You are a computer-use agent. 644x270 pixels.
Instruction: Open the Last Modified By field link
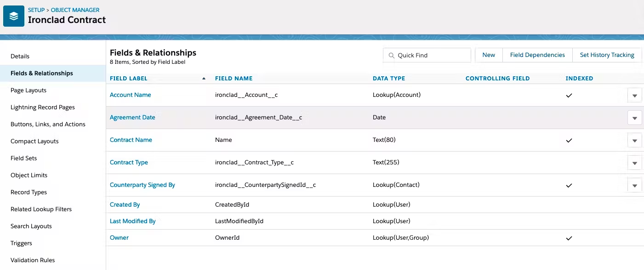pos(133,221)
